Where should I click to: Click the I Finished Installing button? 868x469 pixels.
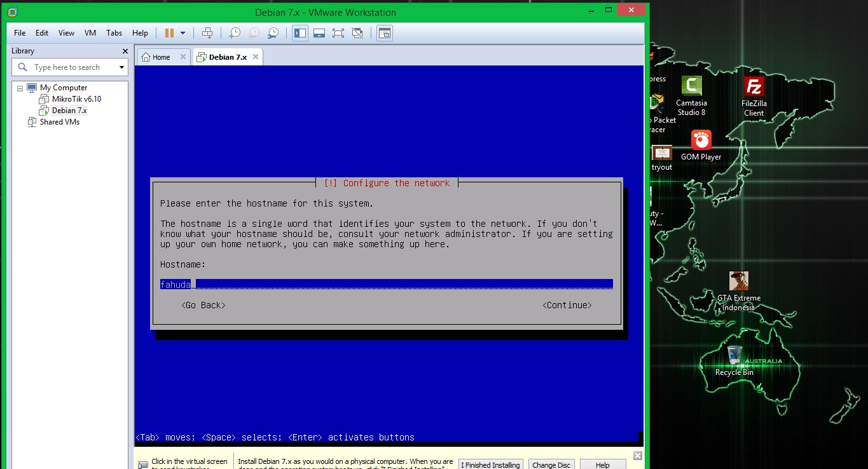[490, 465]
